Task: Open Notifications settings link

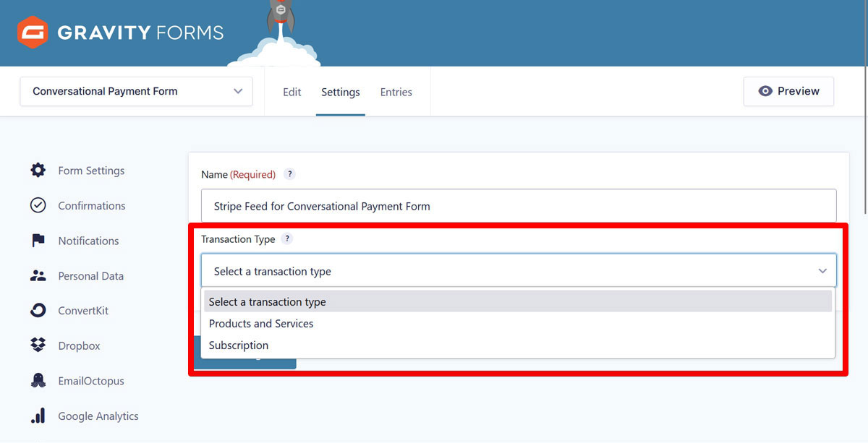Action: click(88, 241)
